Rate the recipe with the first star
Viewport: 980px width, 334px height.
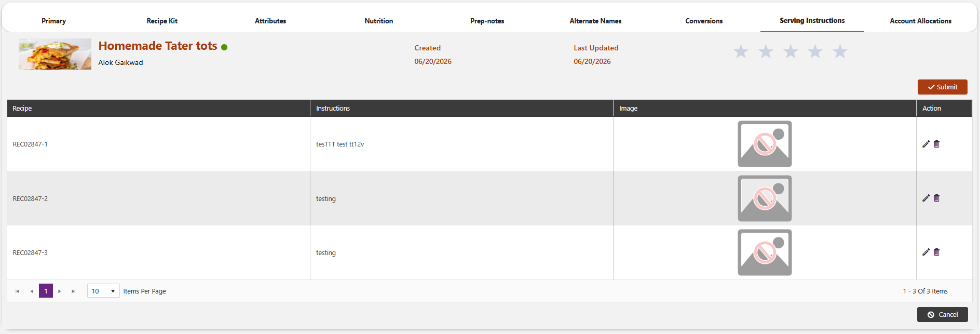click(741, 51)
